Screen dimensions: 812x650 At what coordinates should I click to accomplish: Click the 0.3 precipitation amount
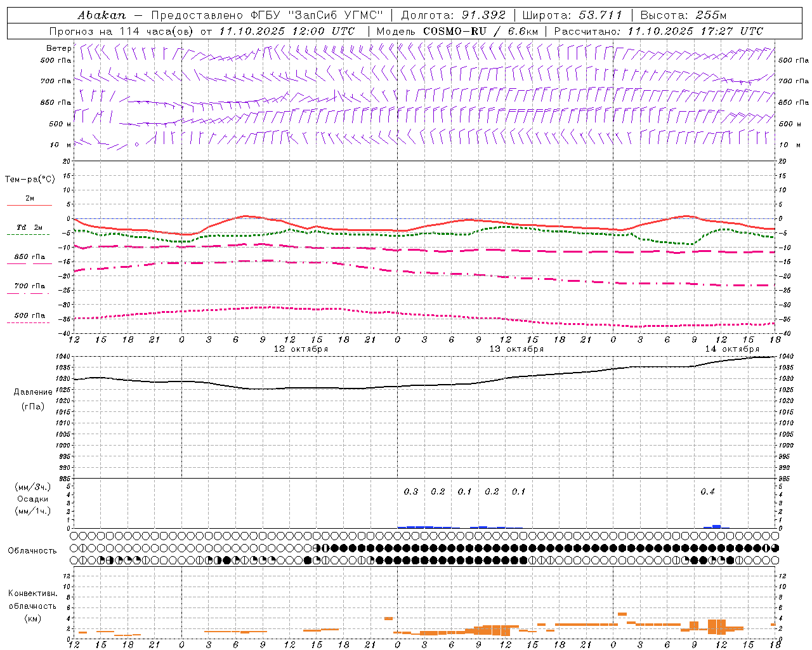411,491
